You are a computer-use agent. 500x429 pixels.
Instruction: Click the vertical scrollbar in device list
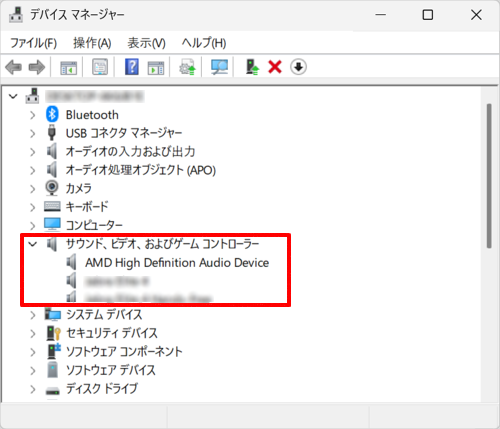click(489, 176)
